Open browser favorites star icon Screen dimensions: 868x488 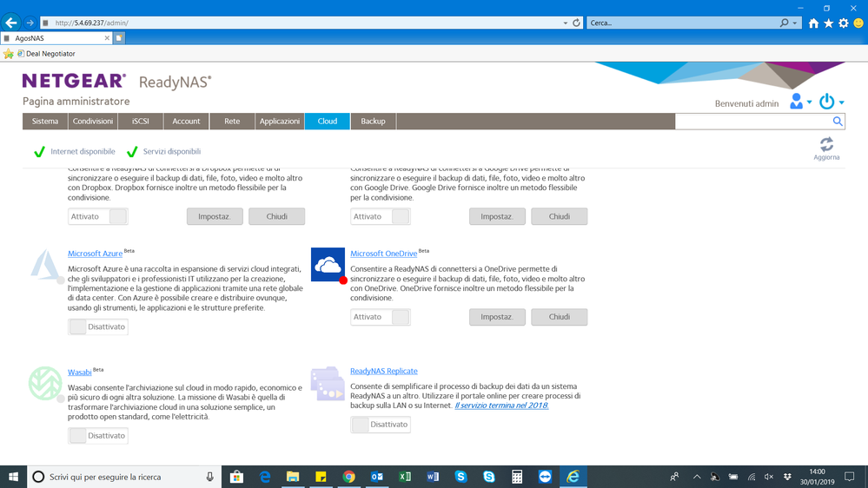828,23
